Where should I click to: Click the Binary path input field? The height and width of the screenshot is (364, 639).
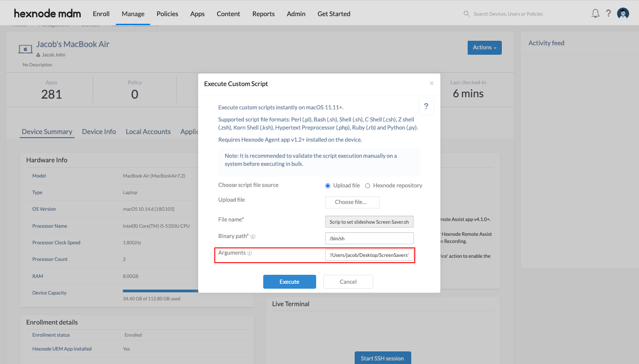click(369, 238)
